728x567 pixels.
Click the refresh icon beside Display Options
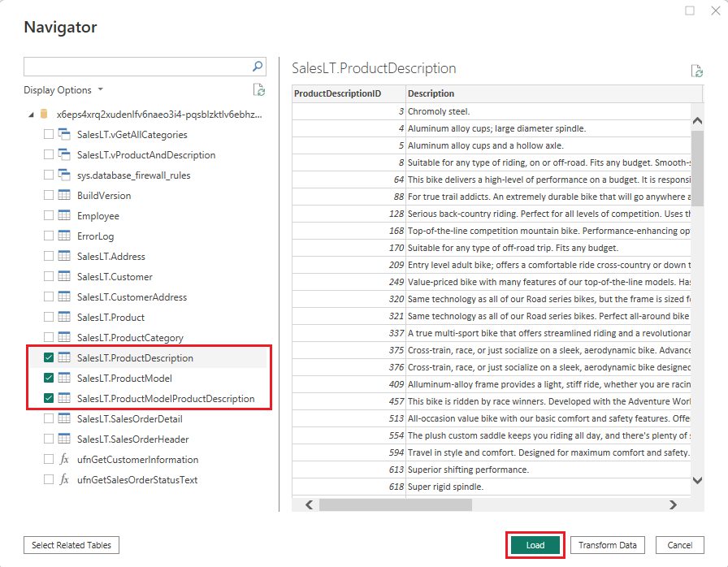tap(259, 90)
